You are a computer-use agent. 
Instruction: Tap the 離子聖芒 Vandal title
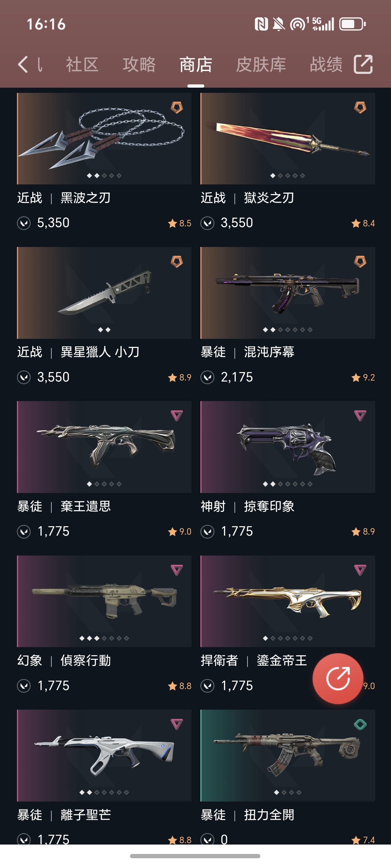pyautogui.click(x=86, y=815)
